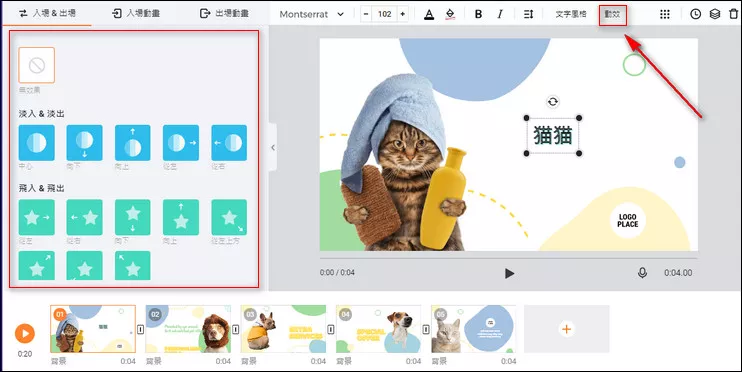Image resolution: width=742 pixels, height=372 pixels.
Task: Select the no-effect (無效果) option
Action: point(36,65)
